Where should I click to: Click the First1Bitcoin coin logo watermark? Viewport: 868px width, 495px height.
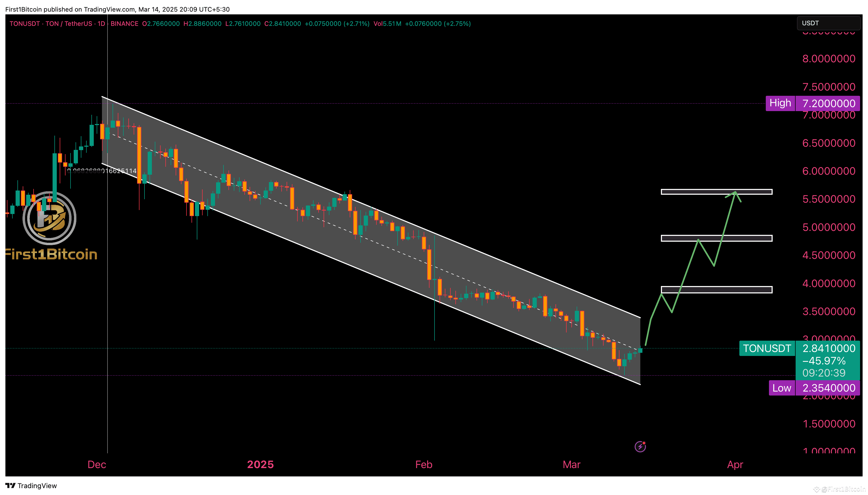click(50, 218)
